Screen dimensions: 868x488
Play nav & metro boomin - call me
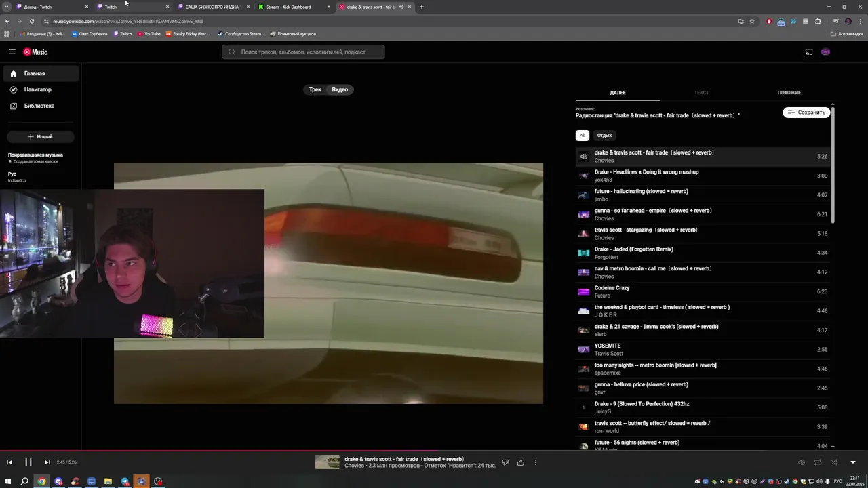point(703,272)
